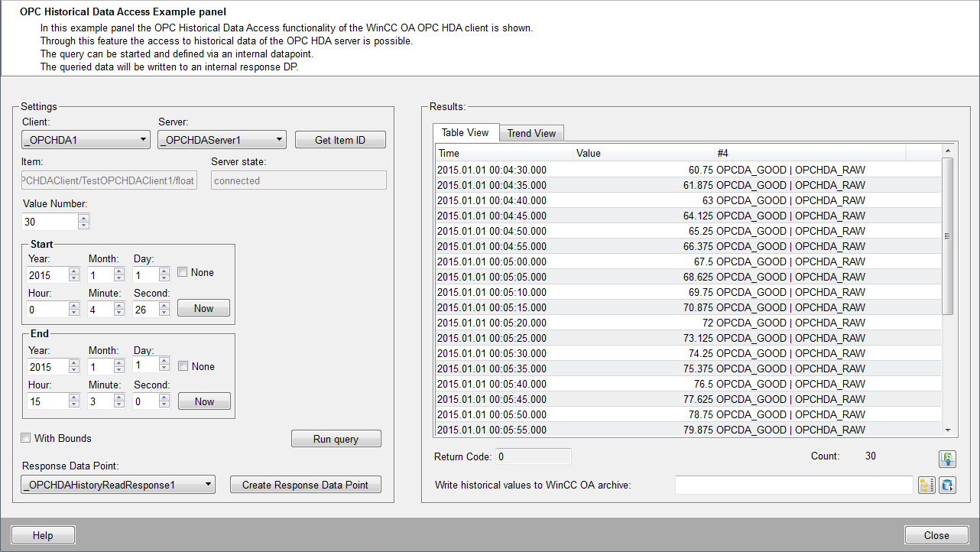This screenshot has width=980, height=552.
Task: Switch to the Table View tab
Action: [x=465, y=132]
